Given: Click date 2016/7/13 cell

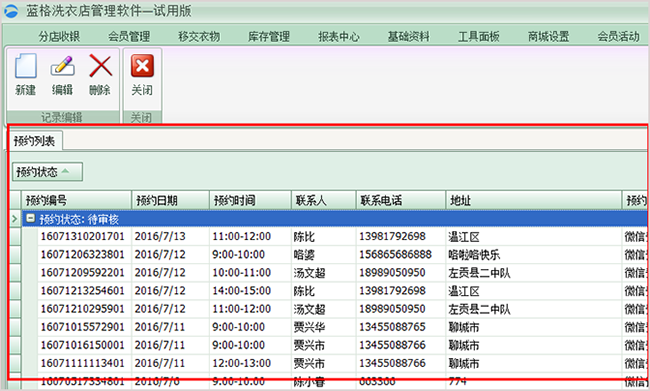Looking at the screenshot, I should click(160, 236).
